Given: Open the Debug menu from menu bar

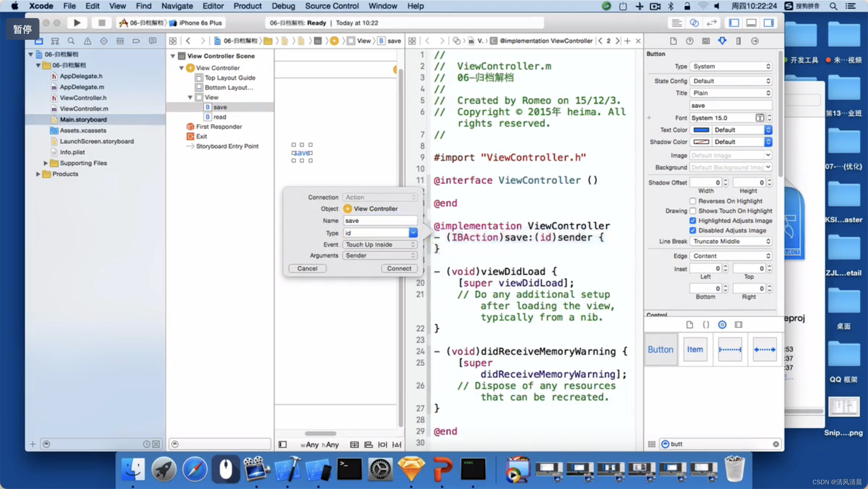Looking at the screenshot, I should pos(283,6).
